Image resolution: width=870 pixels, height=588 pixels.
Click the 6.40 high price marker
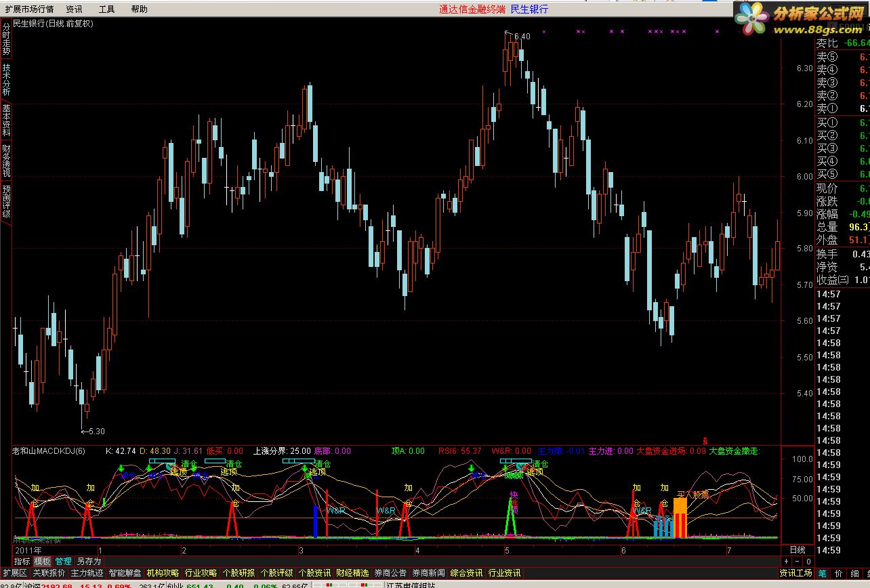coord(522,36)
